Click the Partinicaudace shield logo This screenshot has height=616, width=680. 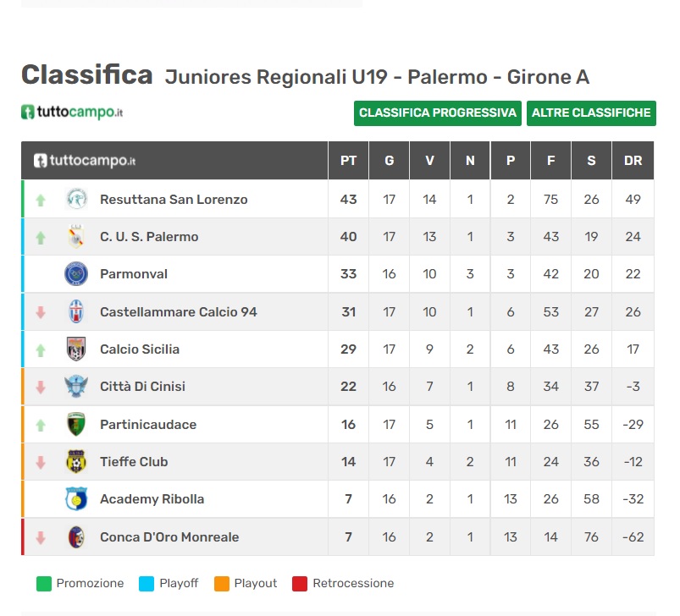click(76, 424)
